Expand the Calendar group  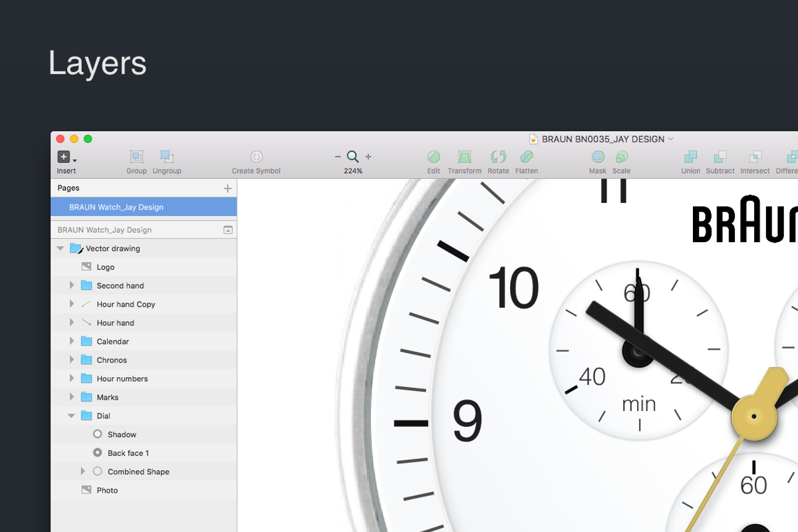click(72, 341)
